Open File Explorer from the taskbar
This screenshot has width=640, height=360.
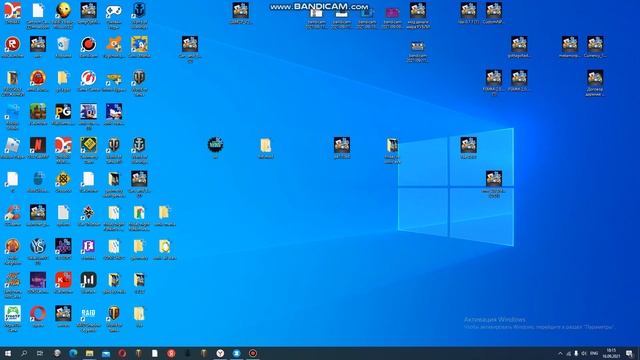[x=89, y=353]
